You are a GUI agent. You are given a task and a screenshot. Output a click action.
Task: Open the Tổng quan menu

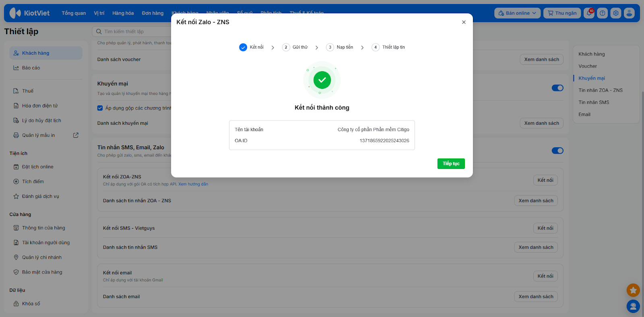tap(74, 13)
